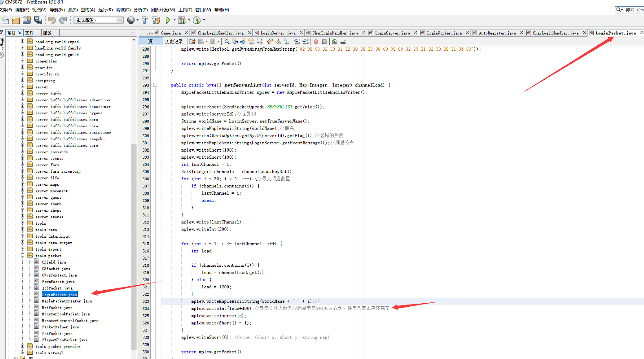Open the 重构(A) menu
The height and width of the screenshot is (359, 644).
tap(88, 10)
